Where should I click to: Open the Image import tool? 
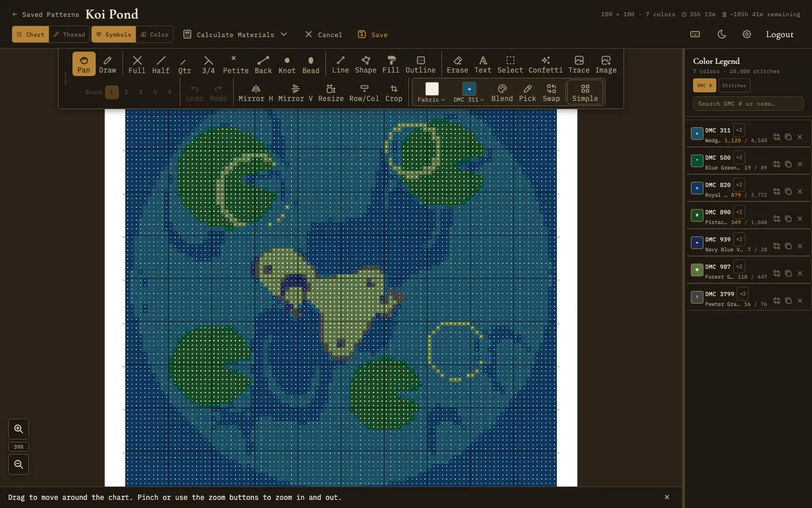[x=606, y=64]
